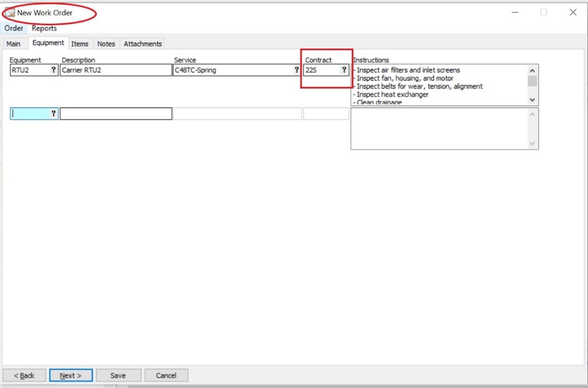Open the Service lookup for C48TC-Spring
588x388 pixels.
click(x=296, y=70)
